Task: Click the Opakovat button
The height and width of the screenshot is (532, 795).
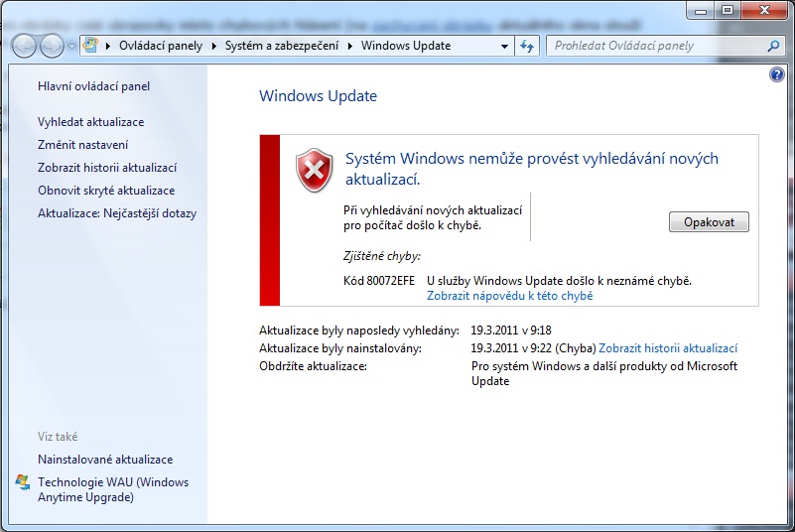Action: click(x=709, y=222)
